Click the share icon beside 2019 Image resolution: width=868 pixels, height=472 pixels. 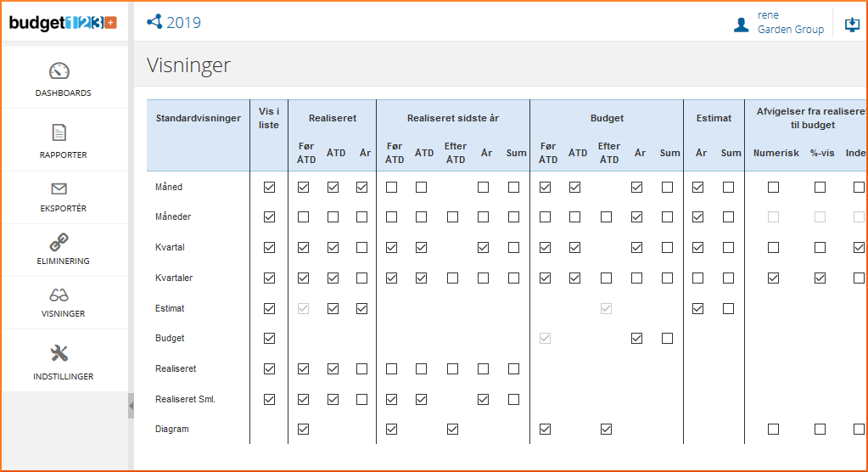coord(154,22)
